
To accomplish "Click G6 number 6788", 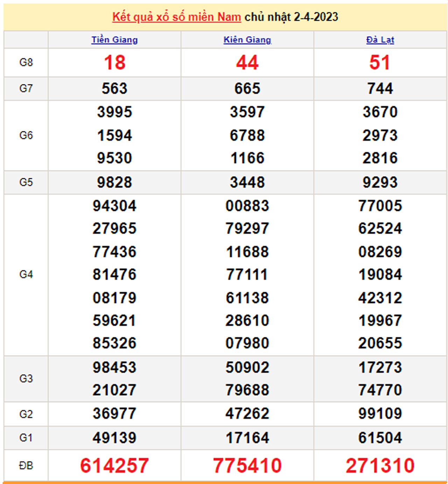I will [x=247, y=136].
